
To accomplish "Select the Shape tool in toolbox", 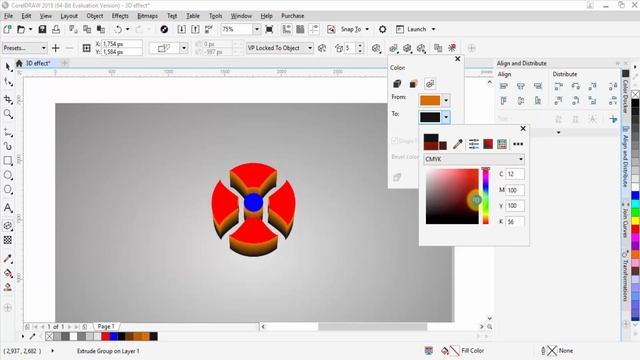I will coord(8,82).
